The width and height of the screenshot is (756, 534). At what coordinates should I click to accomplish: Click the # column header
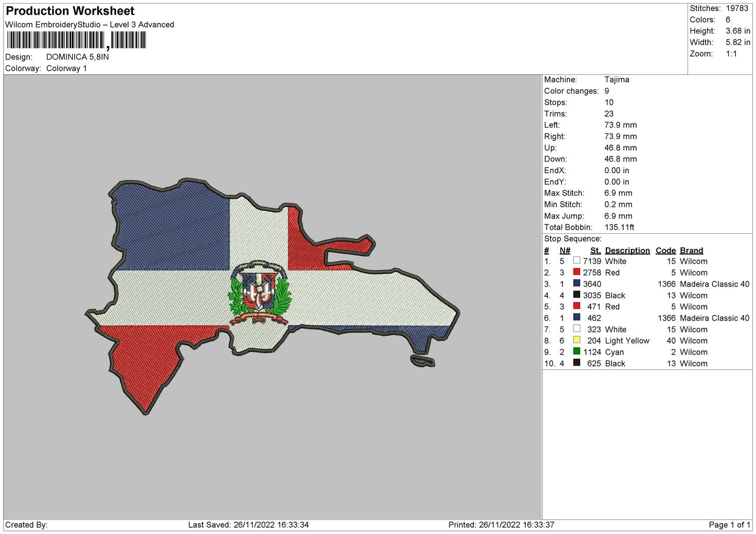tap(547, 251)
